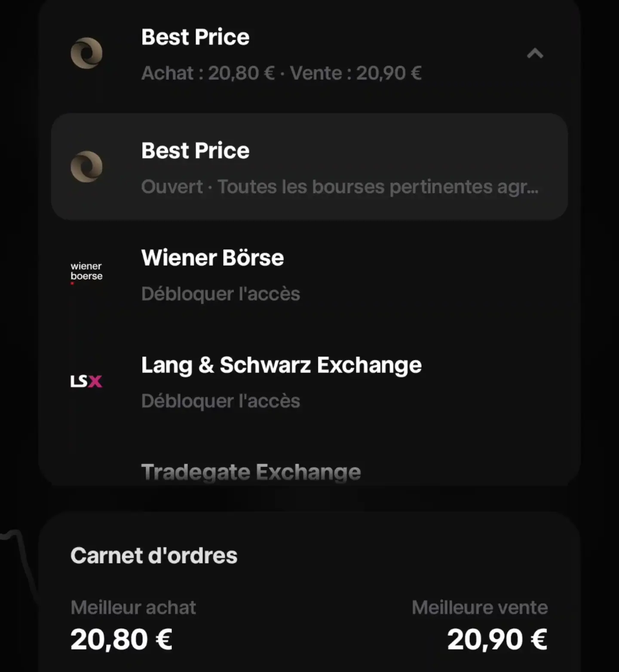Tap the Meilleure vente label

[480, 608]
